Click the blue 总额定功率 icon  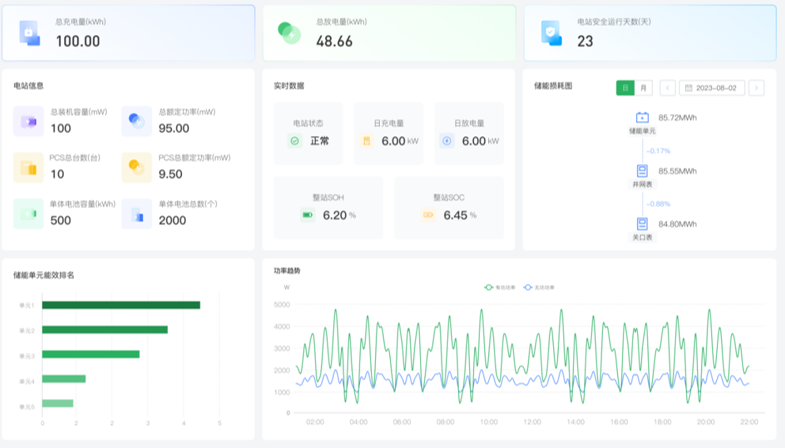point(137,121)
